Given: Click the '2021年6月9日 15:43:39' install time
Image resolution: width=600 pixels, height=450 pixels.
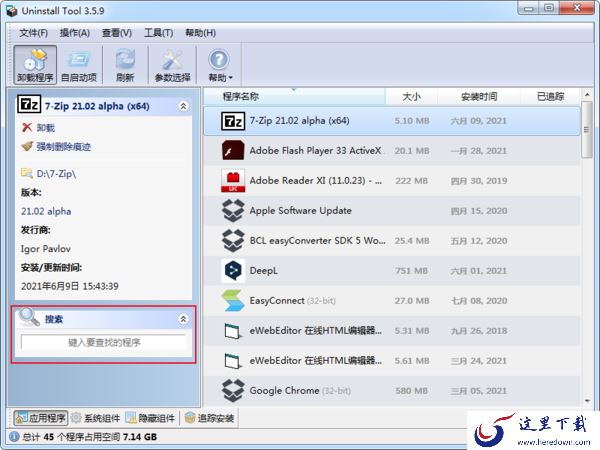Looking at the screenshot, I should (x=70, y=286).
